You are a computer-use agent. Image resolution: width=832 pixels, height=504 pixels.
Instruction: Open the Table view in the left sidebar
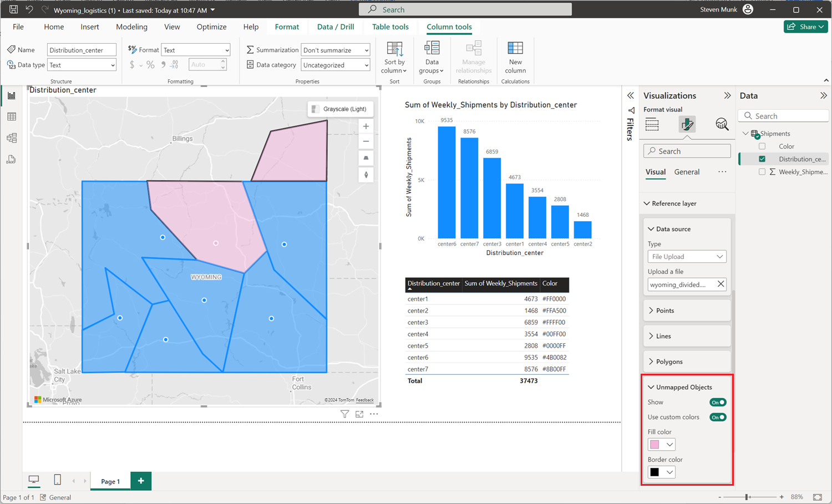(x=12, y=116)
